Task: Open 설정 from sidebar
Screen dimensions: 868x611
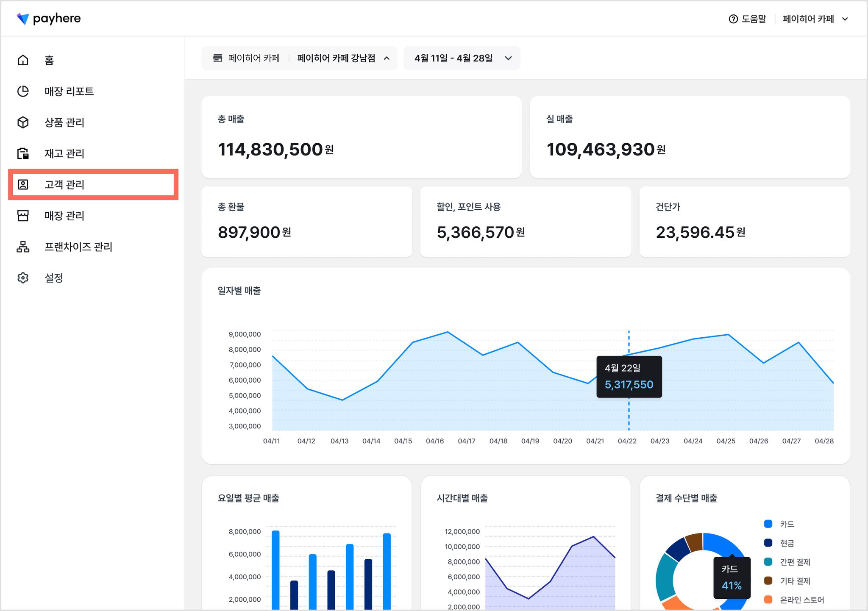Action: pyautogui.click(x=93, y=278)
